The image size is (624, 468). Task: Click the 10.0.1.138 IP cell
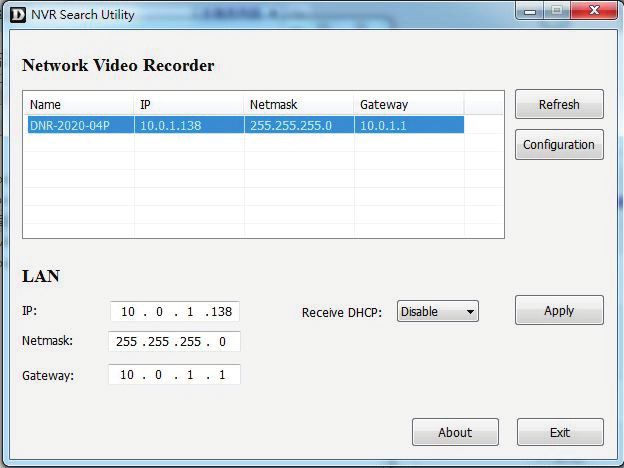pos(189,125)
